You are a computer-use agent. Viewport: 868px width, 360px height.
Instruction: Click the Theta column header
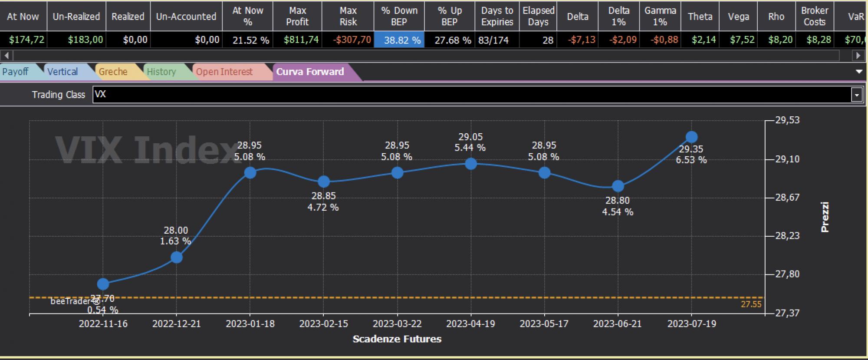click(700, 16)
